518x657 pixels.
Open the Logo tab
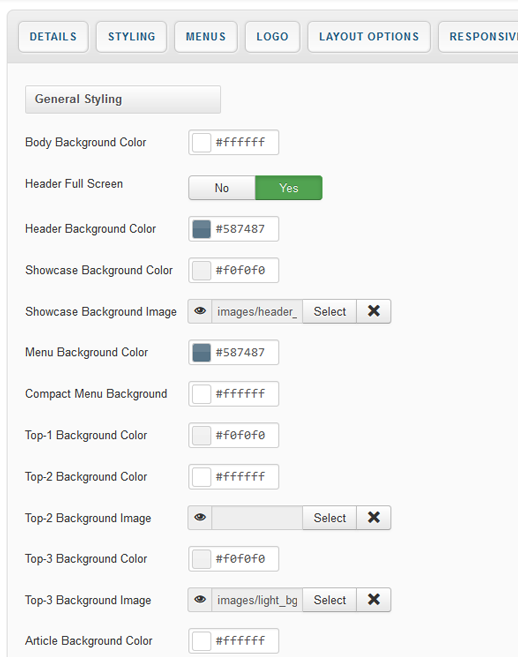click(272, 37)
